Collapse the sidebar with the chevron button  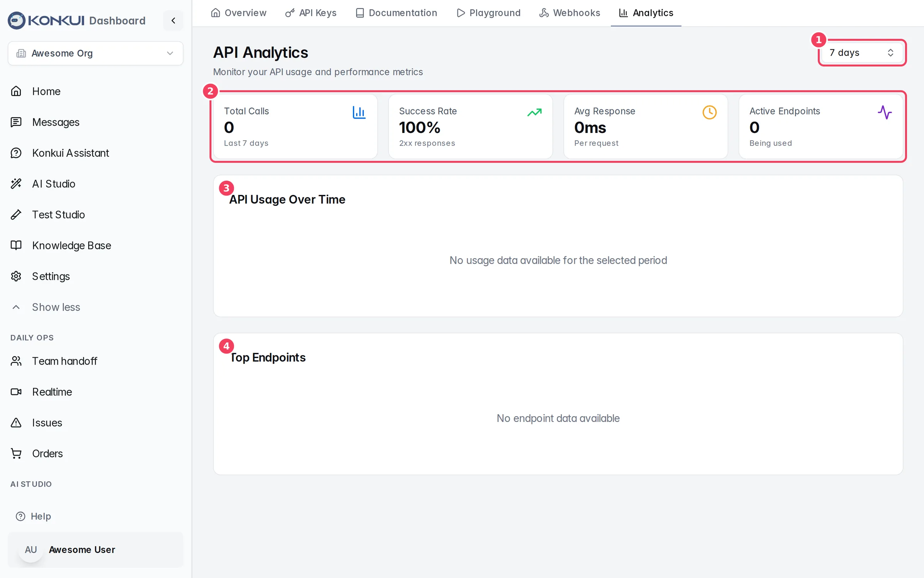click(173, 20)
